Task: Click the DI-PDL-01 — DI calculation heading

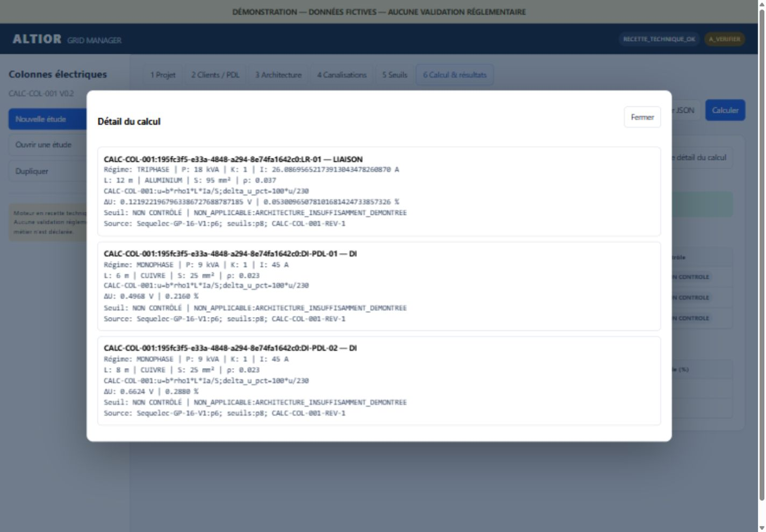Action: (230, 254)
